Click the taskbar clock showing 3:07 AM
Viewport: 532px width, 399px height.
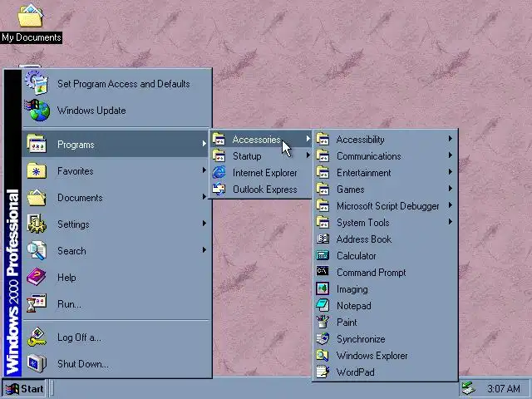coord(504,388)
